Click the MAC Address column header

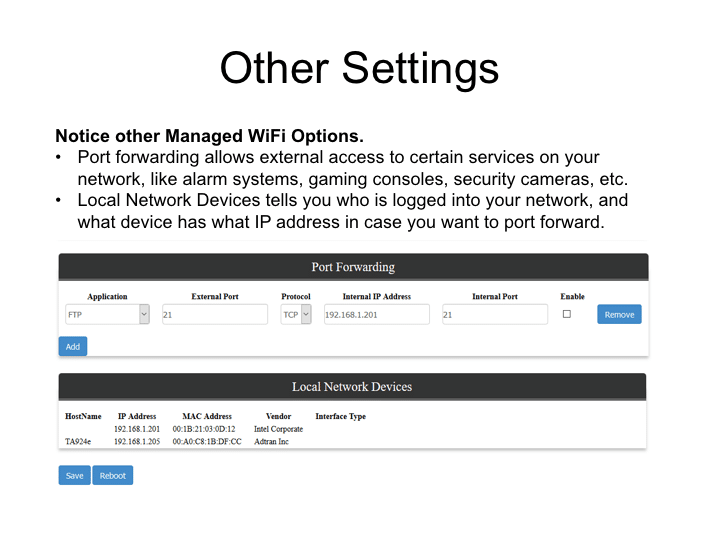tap(207, 416)
